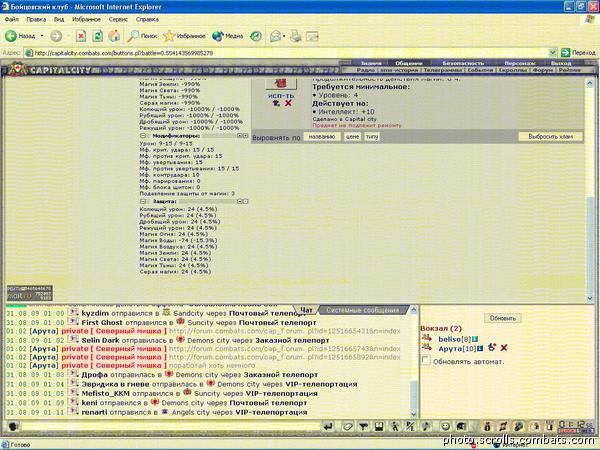Switch to the Системные сообщения tab
The height and width of the screenshot is (450, 600).
[362, 310]
